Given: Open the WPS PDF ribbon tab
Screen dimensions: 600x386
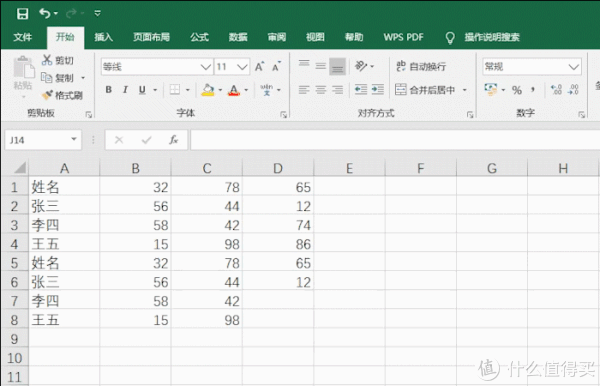Looking at the screenshot, I should (403, 37).
